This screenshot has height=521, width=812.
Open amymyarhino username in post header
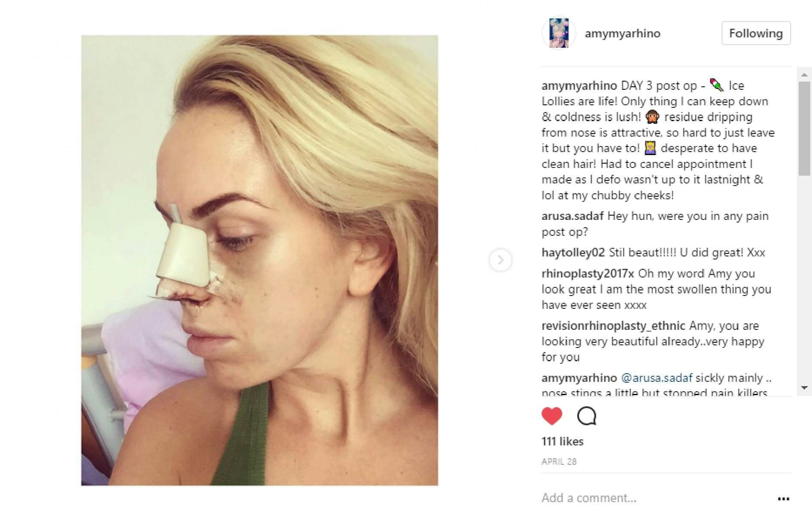(622, 34)
